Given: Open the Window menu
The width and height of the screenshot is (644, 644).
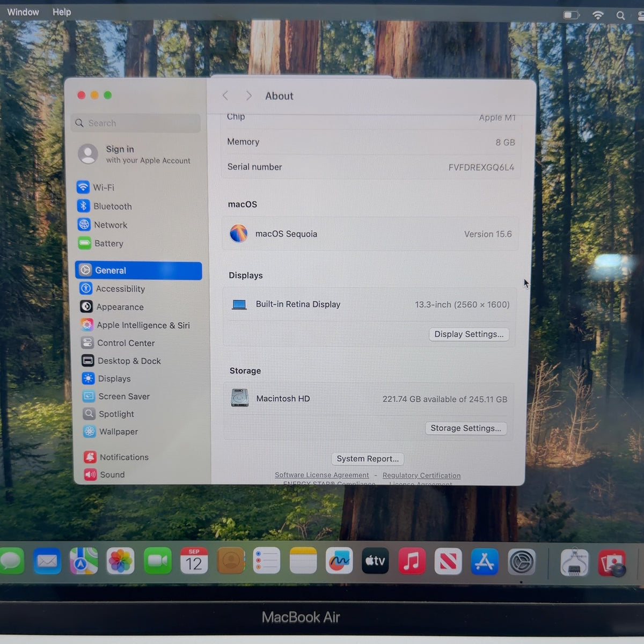Looking at the screenshot, I should click(x=23, y=12).
